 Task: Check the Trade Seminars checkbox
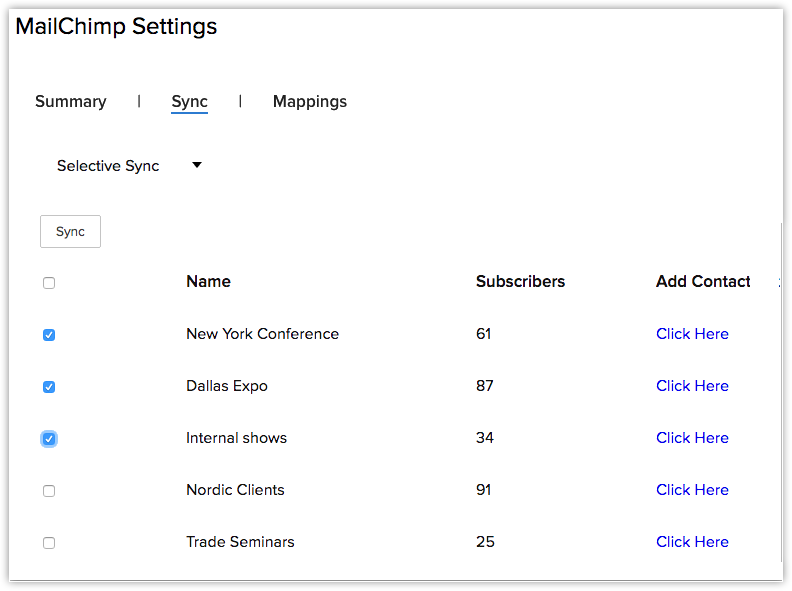pos(49,543)
